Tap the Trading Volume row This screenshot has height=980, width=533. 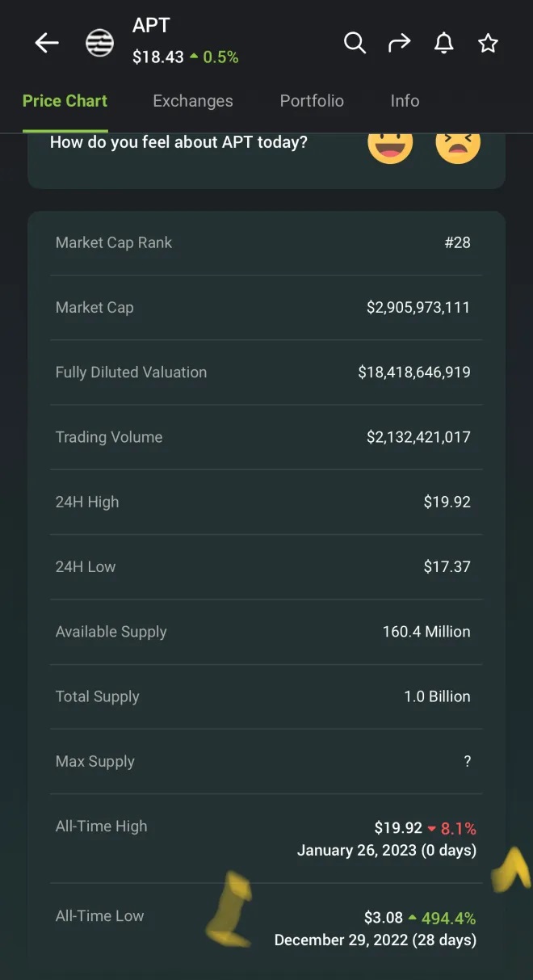tap(266, 437)
